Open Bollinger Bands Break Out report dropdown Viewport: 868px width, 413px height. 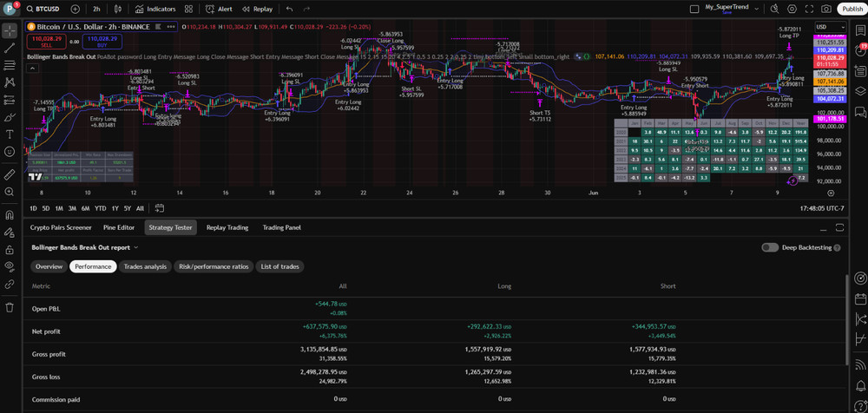[x=85, y=247]
